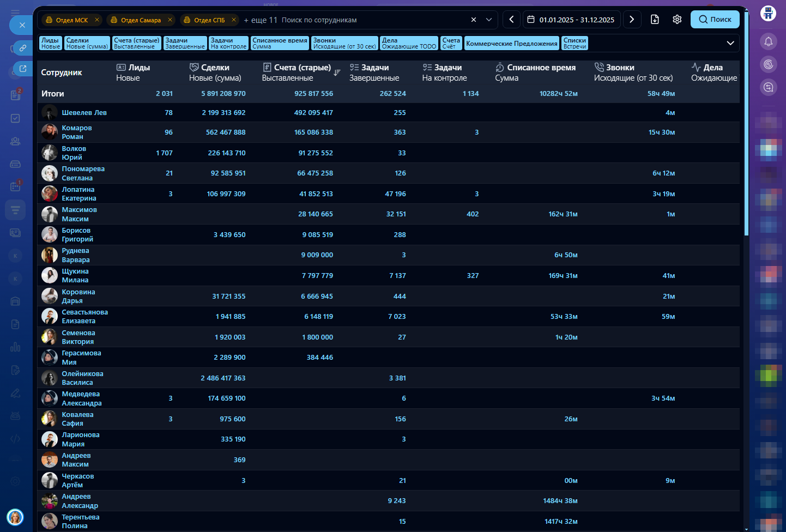Image resolution: width=786 pixels, height=532 pixels.
Task: Open report settings gear icon
Action: [x=677, y=20]
